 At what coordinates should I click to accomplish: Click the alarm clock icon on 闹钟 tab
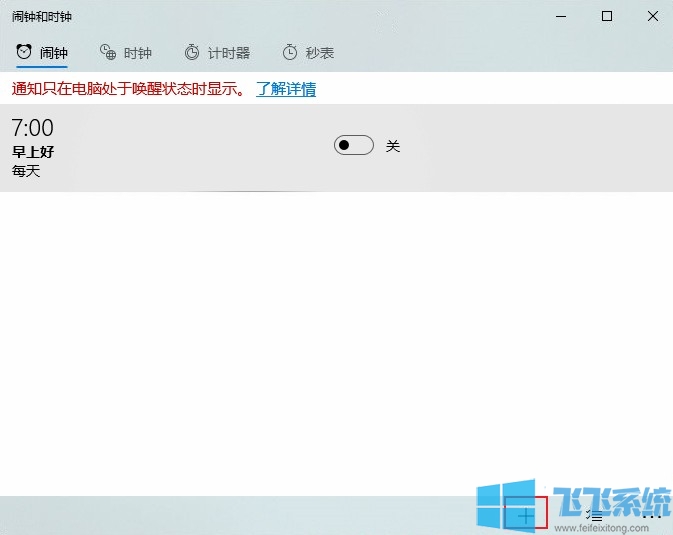[23, 52]
